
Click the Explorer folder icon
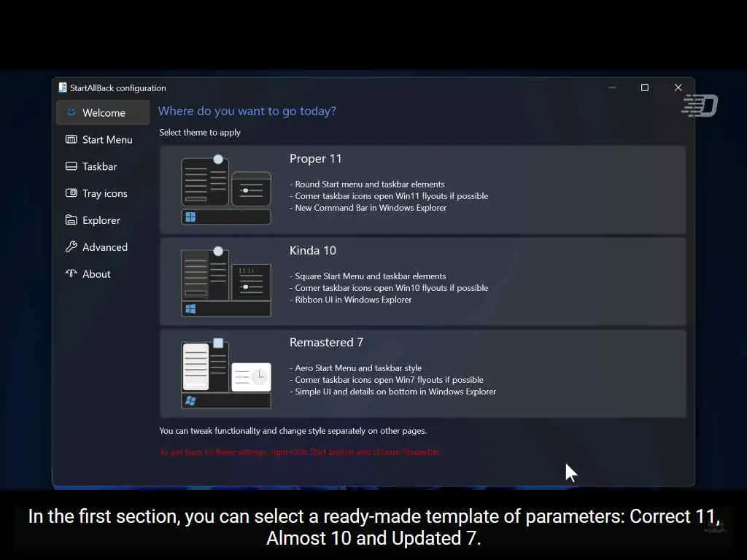(71, 220)
